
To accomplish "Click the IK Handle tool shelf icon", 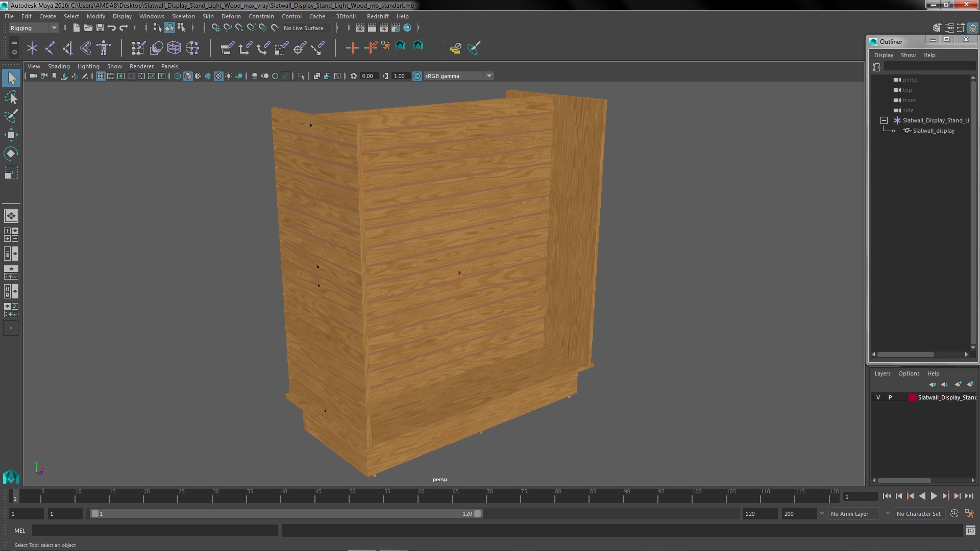I will tap(68, 48).
